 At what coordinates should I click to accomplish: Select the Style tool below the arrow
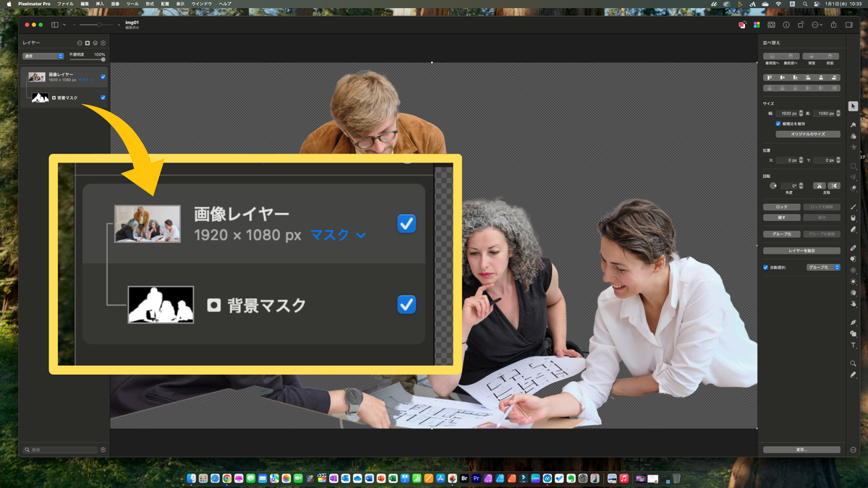854,124
